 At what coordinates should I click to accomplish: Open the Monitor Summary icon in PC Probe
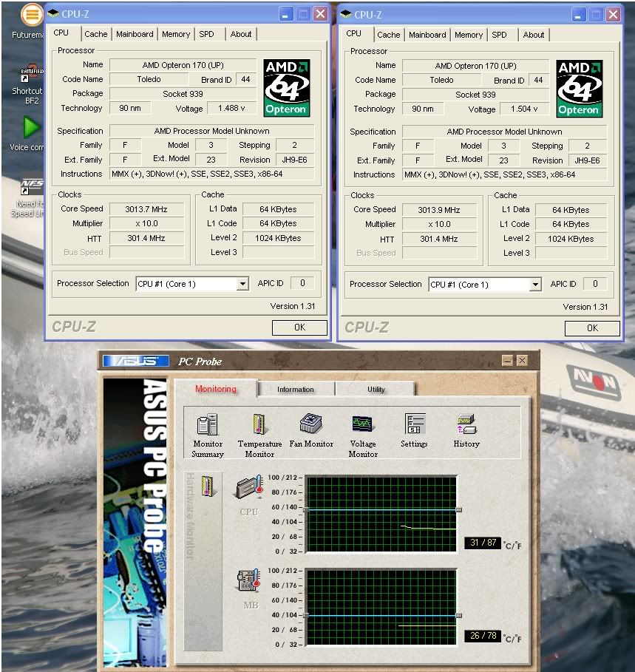click(x=208, y=425)
